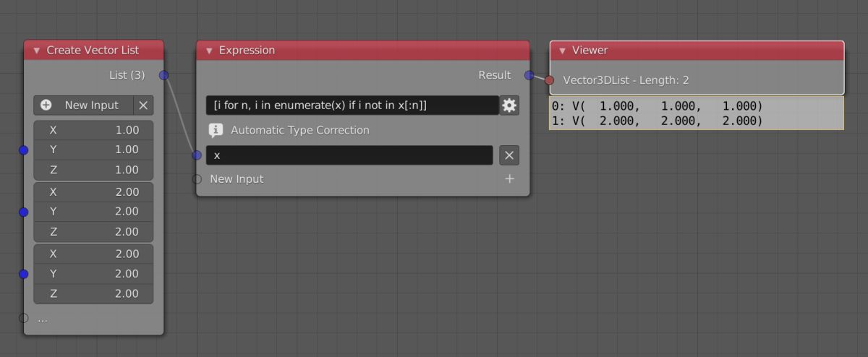Screen dimensions: 868x357
Task: Click the x input socket on Expression
Action: [197, 155]
